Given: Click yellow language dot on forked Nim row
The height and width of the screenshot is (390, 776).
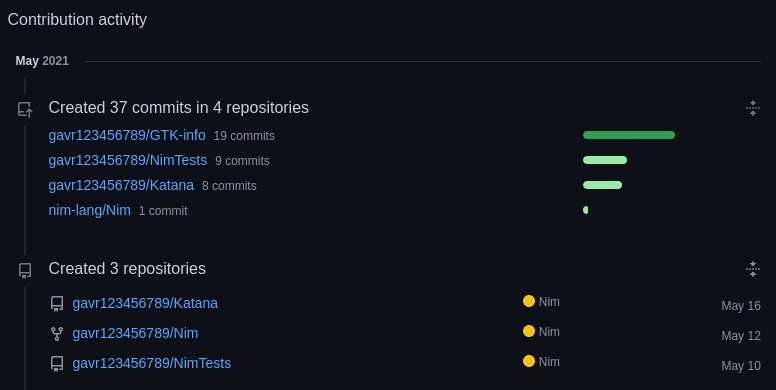Looking at the screenshot, I should 529,332.
